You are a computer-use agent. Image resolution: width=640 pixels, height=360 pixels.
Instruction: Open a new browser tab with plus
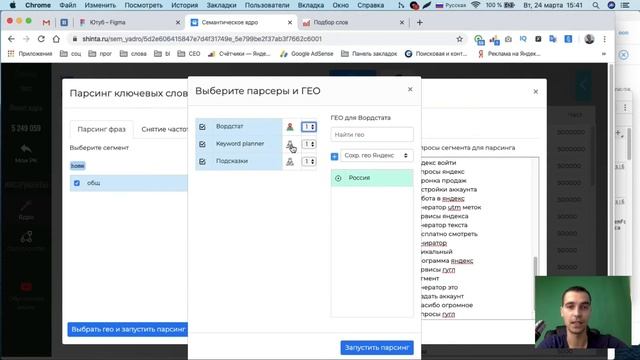(x=420, y=22)
